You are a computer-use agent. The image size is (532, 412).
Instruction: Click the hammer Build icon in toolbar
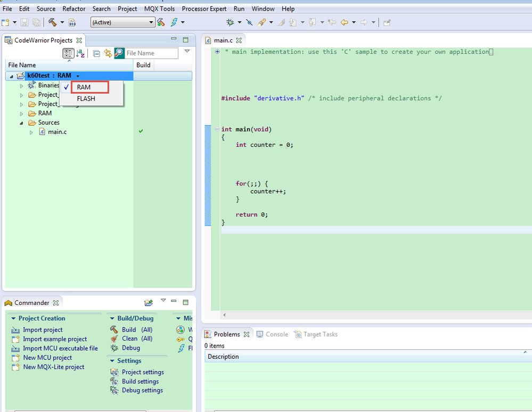(53, 22)
